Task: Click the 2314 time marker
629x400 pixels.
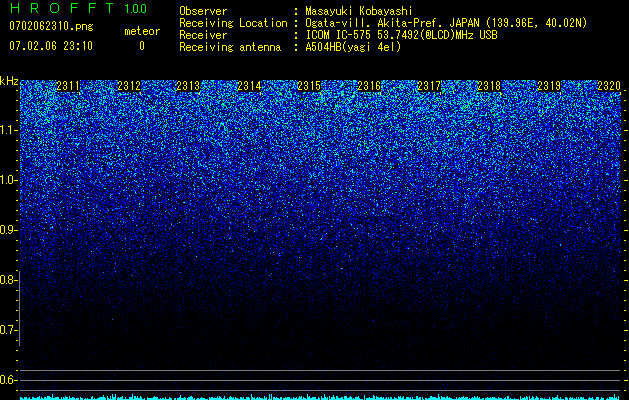Action: tap(250, 86)
